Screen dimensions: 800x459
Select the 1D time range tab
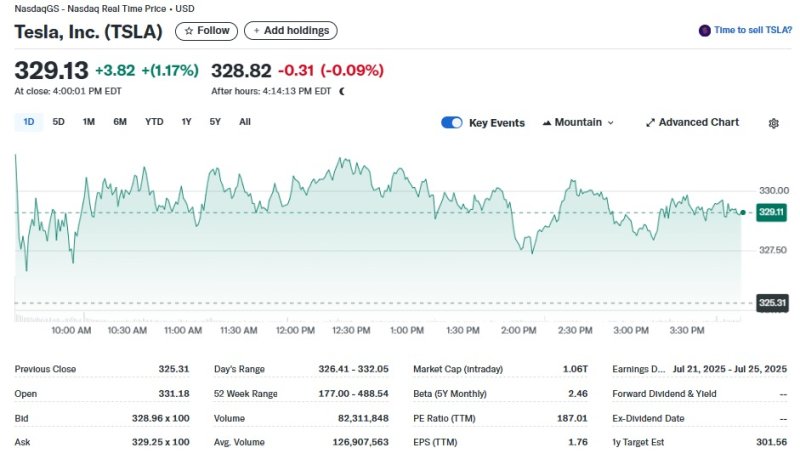[x=29, y=122]
